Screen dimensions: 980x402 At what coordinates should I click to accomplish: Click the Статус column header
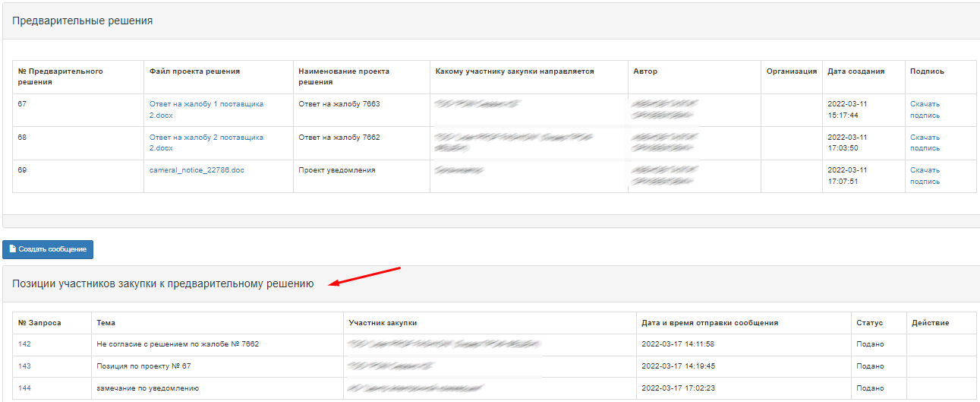click(869, 323)
